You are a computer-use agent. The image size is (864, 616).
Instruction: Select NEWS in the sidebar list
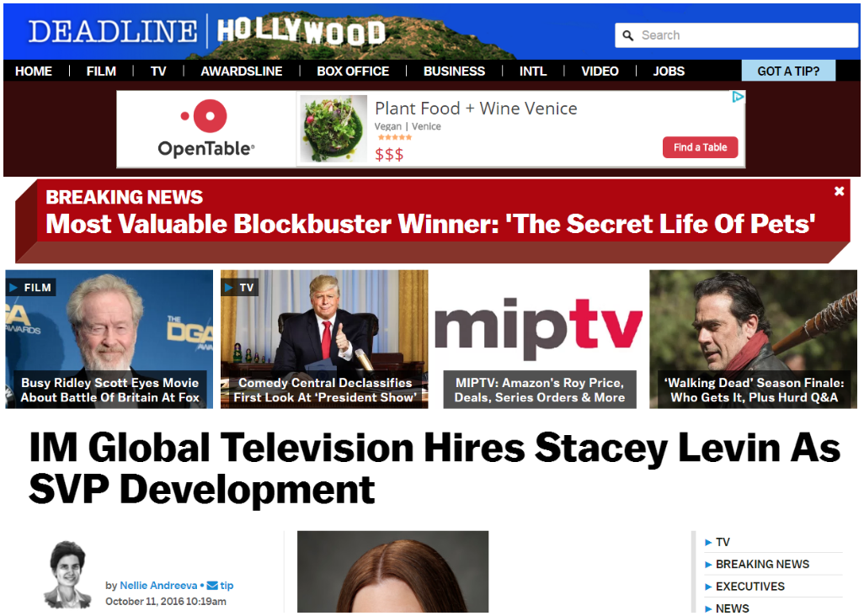click(x=733, y=608)
